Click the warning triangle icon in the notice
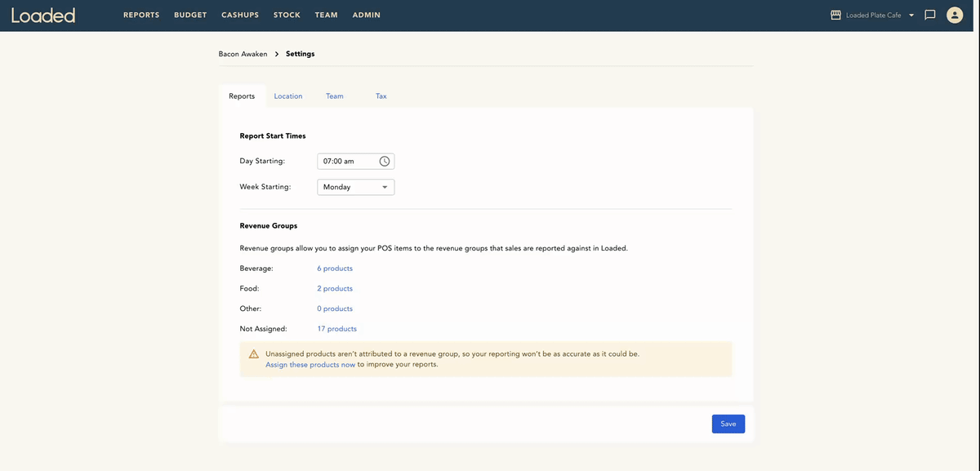Viewport: 980px width, 471px height. pyautogui.click(x=254, y=354)
